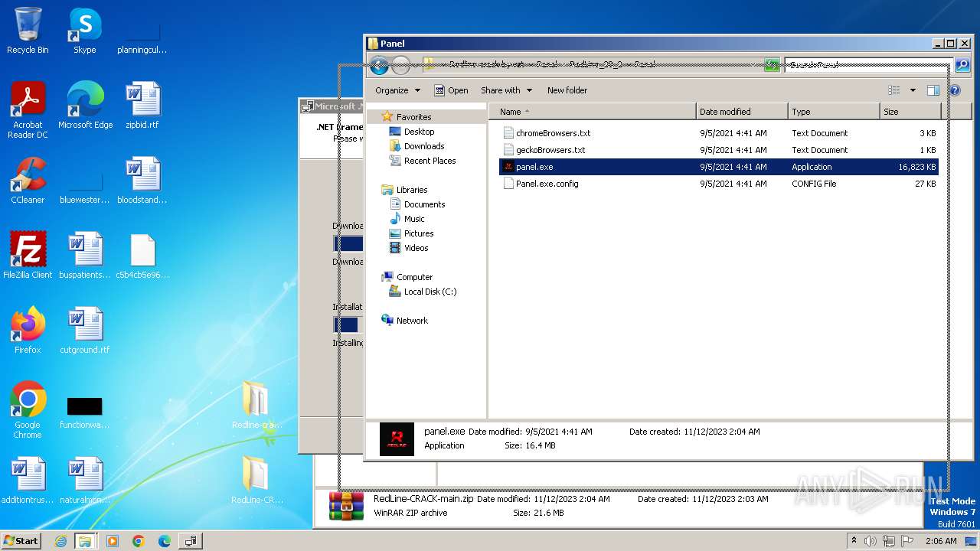
Task: Select chromeBrowsers.txt in the file list
Action: [x=719, y=133]
